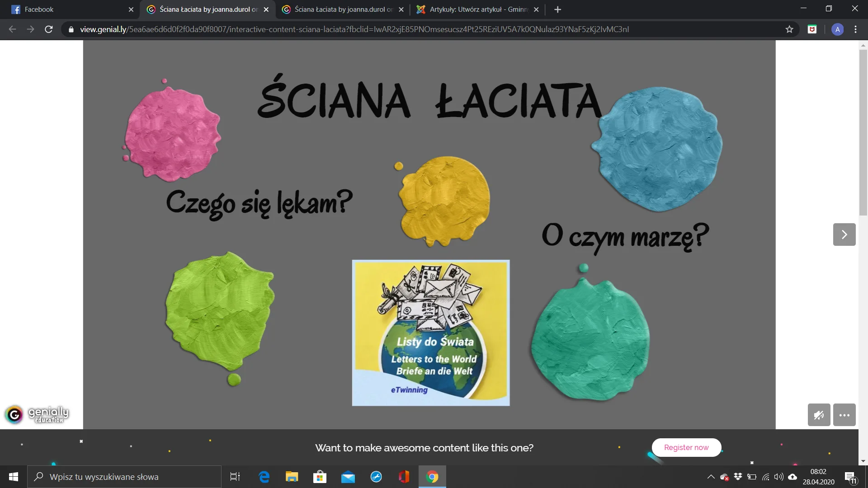Open Dropbox from the system tray
Viewport: 868px width, 488px height.
click(x=738, y=476)
